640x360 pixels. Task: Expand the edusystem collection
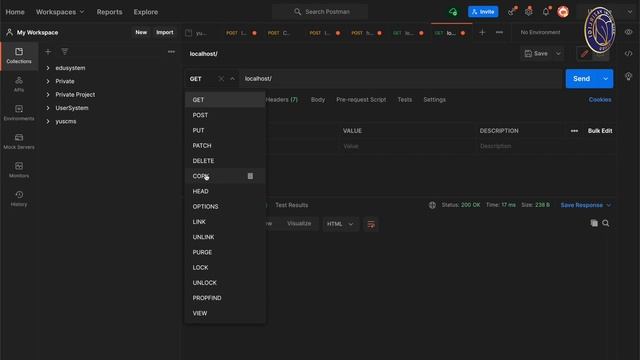(48, 68)
